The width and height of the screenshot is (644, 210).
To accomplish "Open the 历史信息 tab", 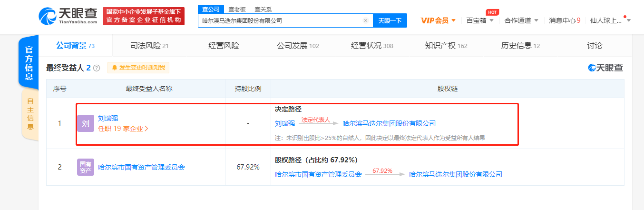I will 520,46.
